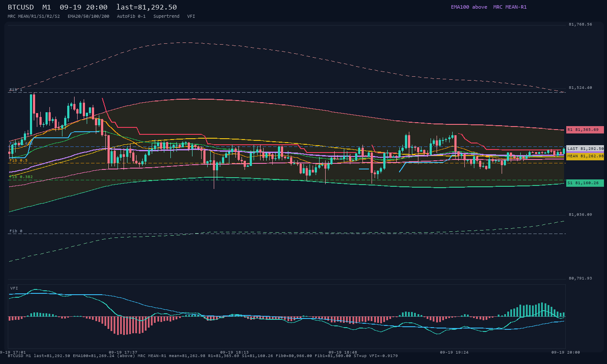The height and width of the screenshot is (364, 607).
Task: Click the 81,768.56 price axis label
Action: (580, 24)
